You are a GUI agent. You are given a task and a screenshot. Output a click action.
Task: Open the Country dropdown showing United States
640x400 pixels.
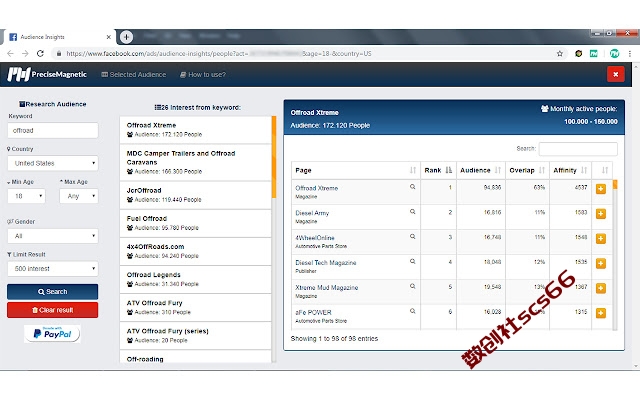(53, 163)
